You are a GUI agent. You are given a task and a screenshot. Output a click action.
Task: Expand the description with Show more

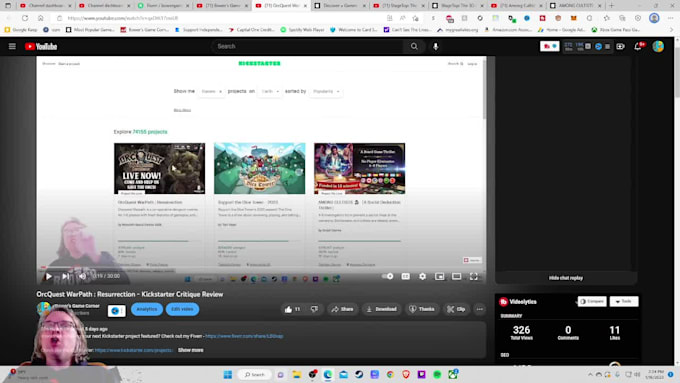point(190,350)
